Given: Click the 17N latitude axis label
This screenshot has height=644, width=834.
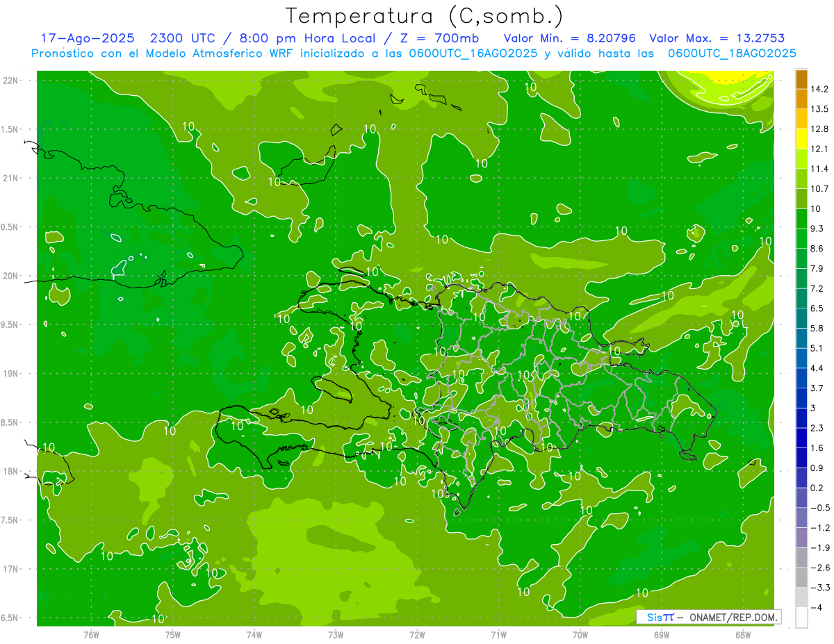Looking at the screenshot, I should [x=11, y=569].
